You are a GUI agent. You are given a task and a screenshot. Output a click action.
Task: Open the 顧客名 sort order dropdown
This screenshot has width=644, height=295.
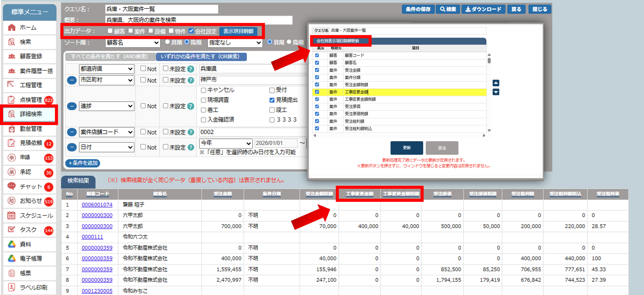(133, 43)
